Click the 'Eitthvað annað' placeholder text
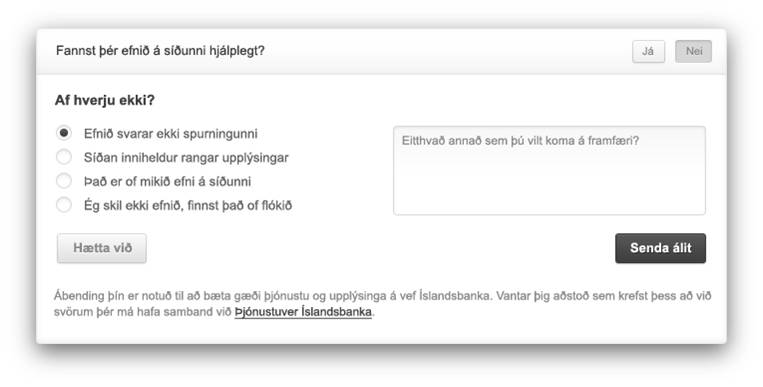 tap(520, 141)
